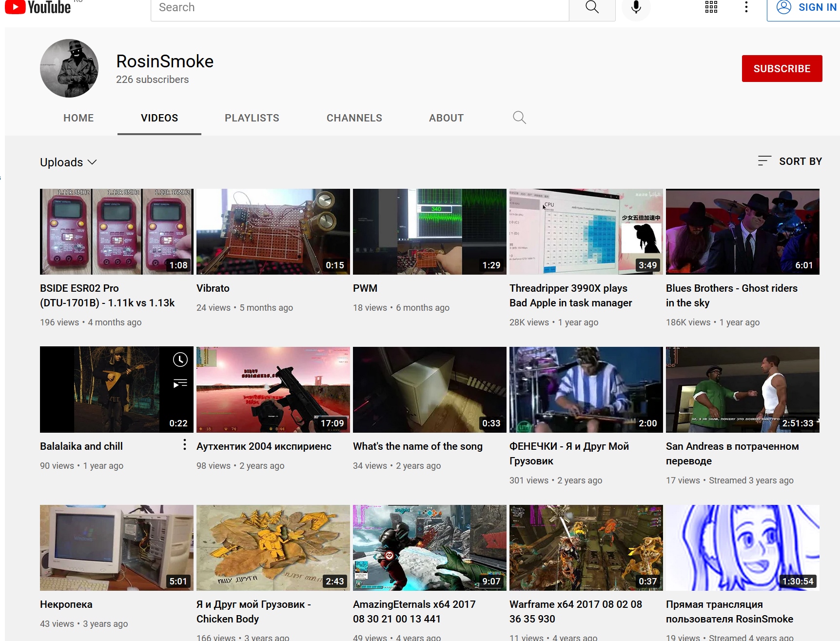The width and height of the screenshot is (840, 641).
Task: Click '301 views • 2 years ago' text
Action: [x=556, y=481]
